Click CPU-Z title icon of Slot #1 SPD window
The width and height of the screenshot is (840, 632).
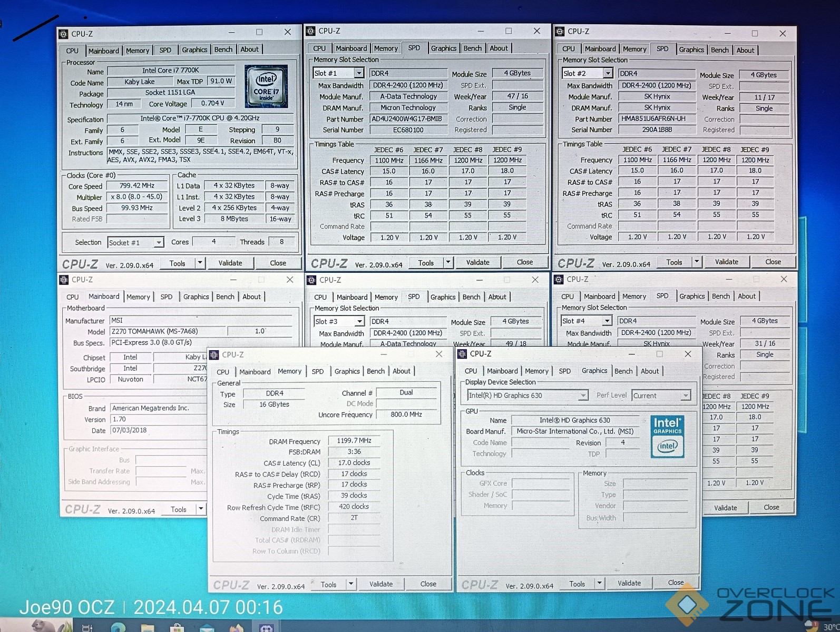point(311,31)
